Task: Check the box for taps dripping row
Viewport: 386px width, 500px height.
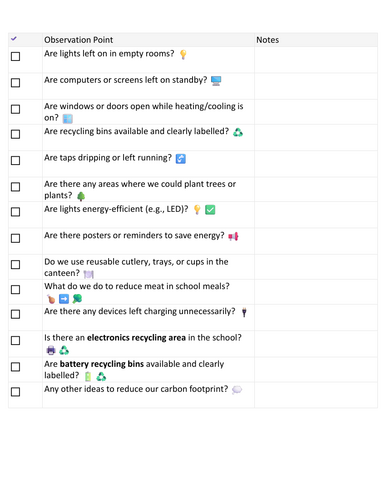Action: (x=15, y=160)
